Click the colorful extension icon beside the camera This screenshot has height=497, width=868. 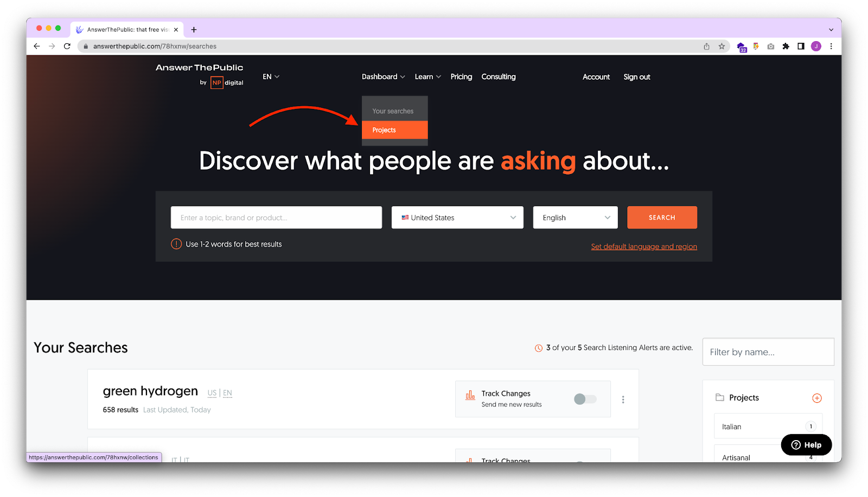pos(756,46)
